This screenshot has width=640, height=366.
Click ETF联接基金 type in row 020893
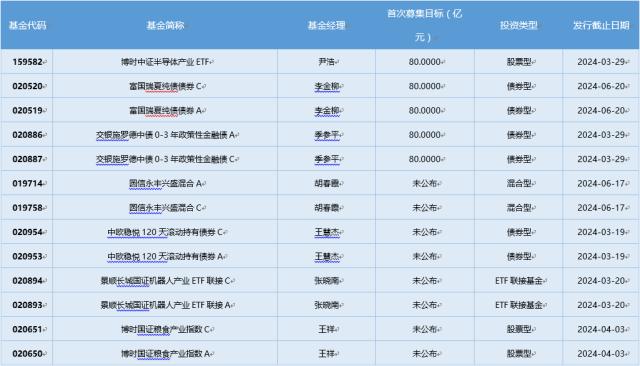(x=519, y=305)
